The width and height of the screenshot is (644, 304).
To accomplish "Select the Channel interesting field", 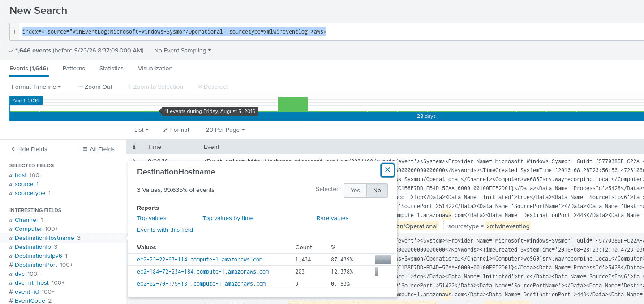I will [x=26, y=220].
